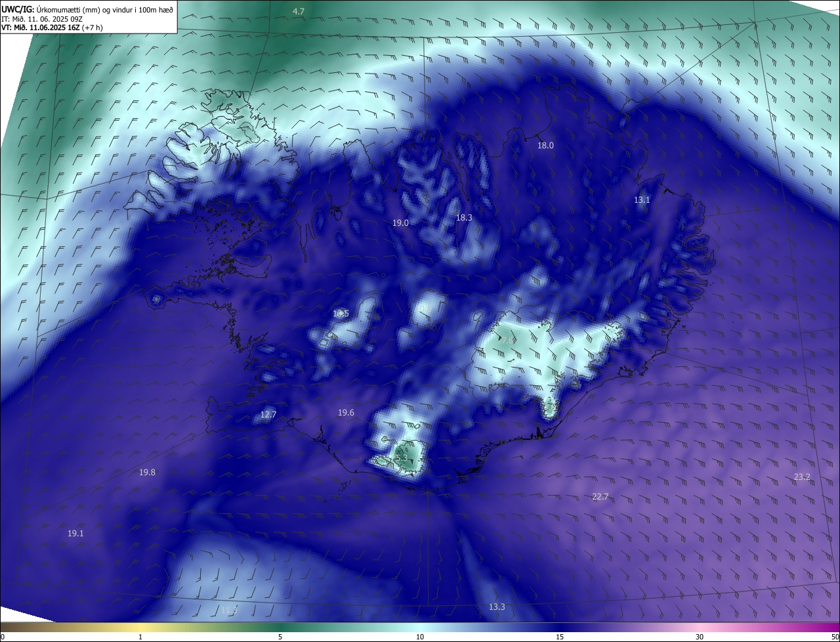840x642 pixels.
Task: Click the 13.3 value near the bottom
Action: [497, 607]
